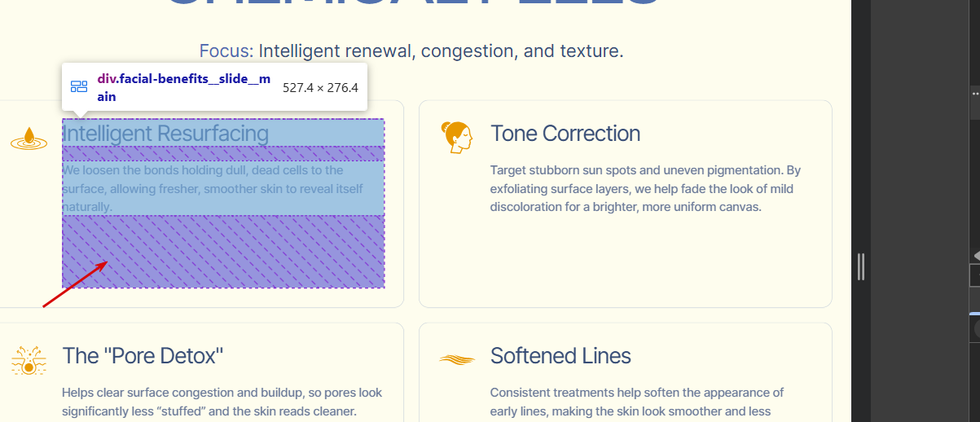
Task: Click the Intelligent Resurfacing description paragraph
Action: coord(212,188)
